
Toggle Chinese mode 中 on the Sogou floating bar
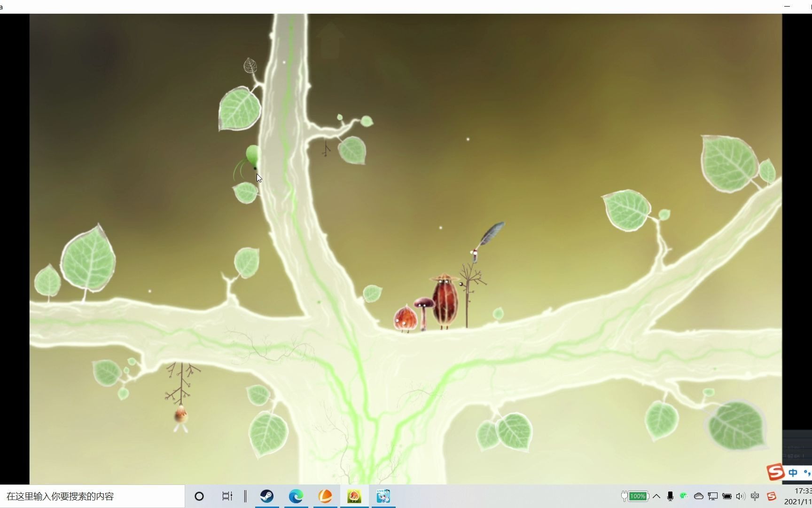[x=793, y=473]
